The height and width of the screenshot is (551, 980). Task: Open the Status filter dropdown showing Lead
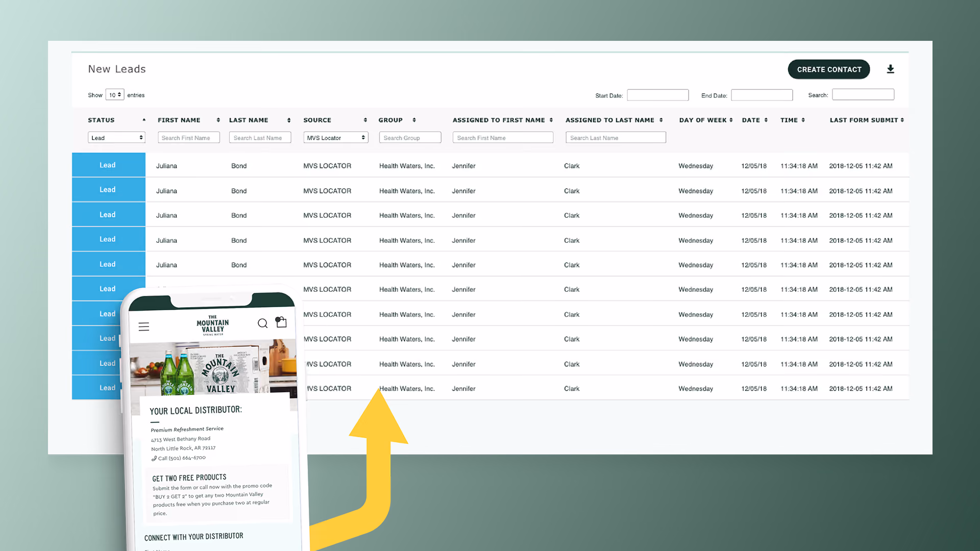(x=116, y=138)
